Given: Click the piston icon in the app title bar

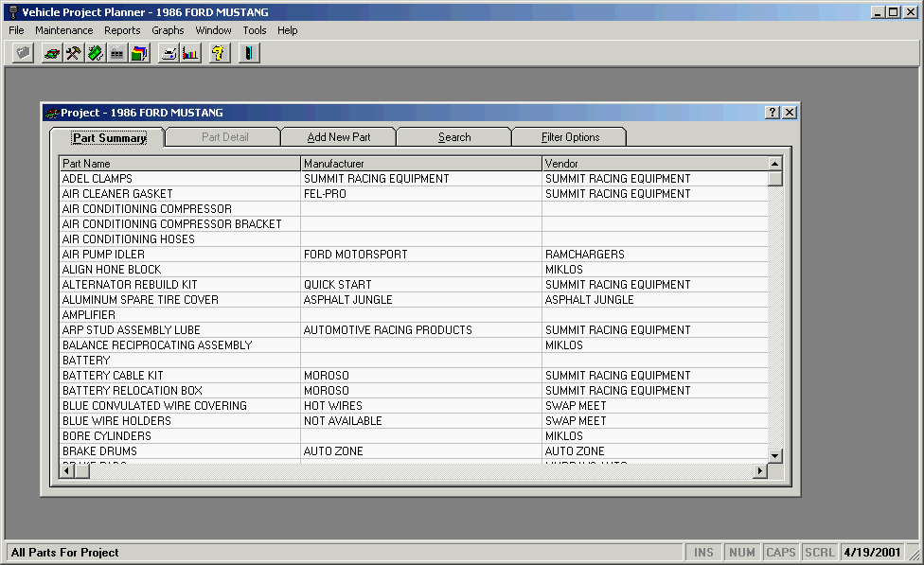Looking at the screenshot, I should [13, 11].
